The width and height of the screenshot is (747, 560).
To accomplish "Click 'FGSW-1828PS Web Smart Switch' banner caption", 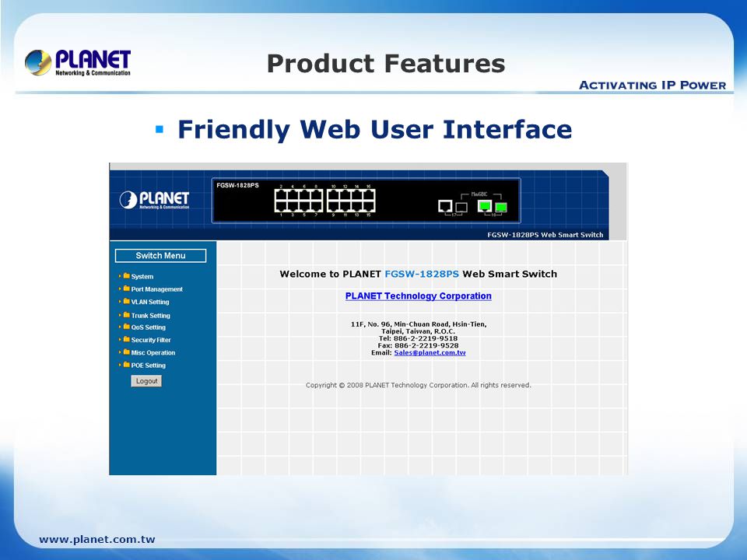I will [545, 235].
